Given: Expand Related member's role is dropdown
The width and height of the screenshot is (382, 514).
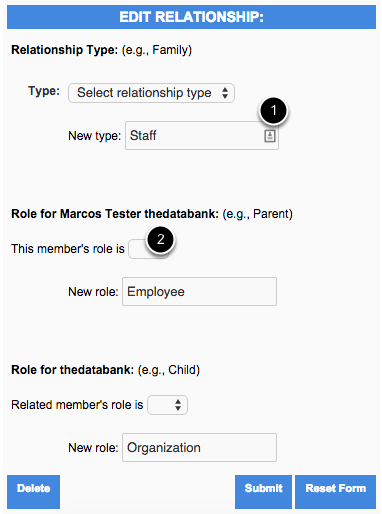Looking at the screenshot, I should coord(167,405).
